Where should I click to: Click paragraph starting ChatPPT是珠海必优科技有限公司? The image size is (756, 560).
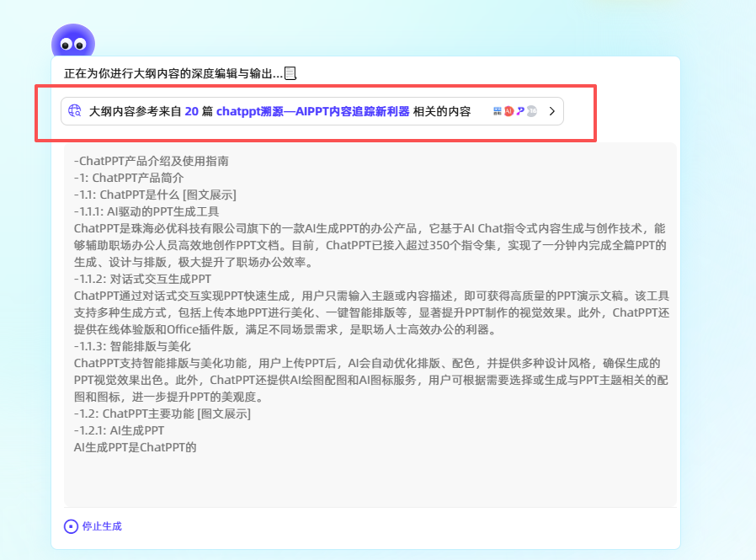(370, 245)
